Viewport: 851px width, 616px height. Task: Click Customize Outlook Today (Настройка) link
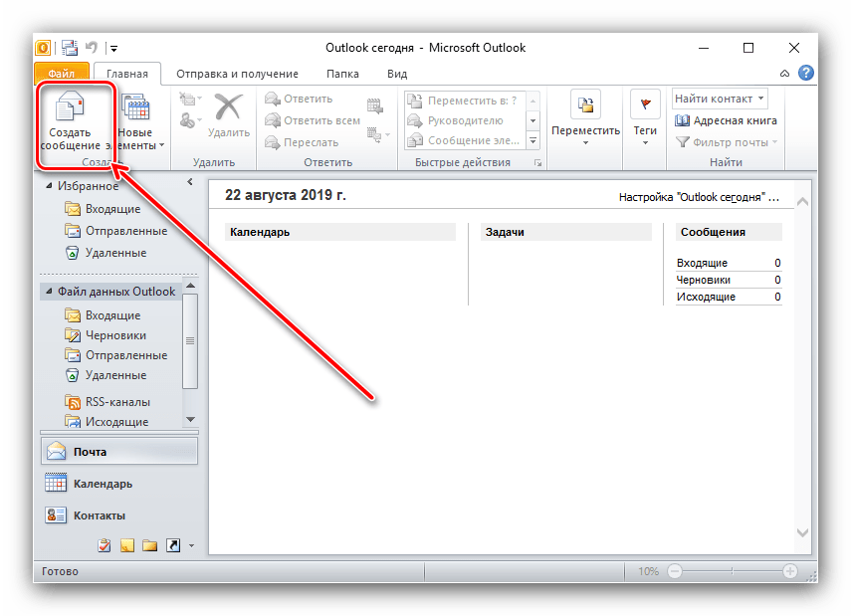[698, 197]
